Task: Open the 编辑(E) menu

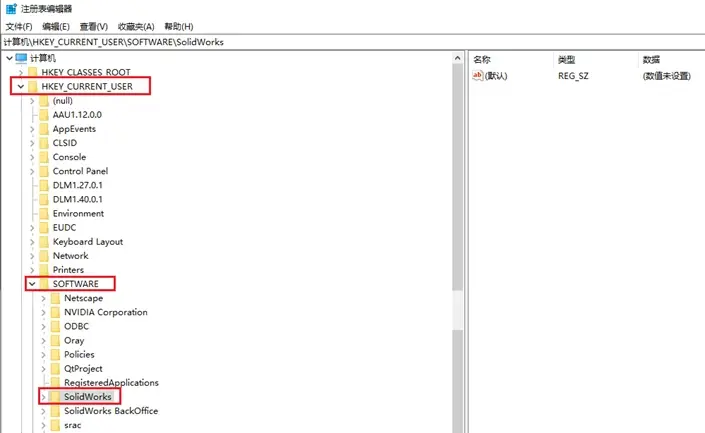Action: pyautogui.click(x=56, y=27)
